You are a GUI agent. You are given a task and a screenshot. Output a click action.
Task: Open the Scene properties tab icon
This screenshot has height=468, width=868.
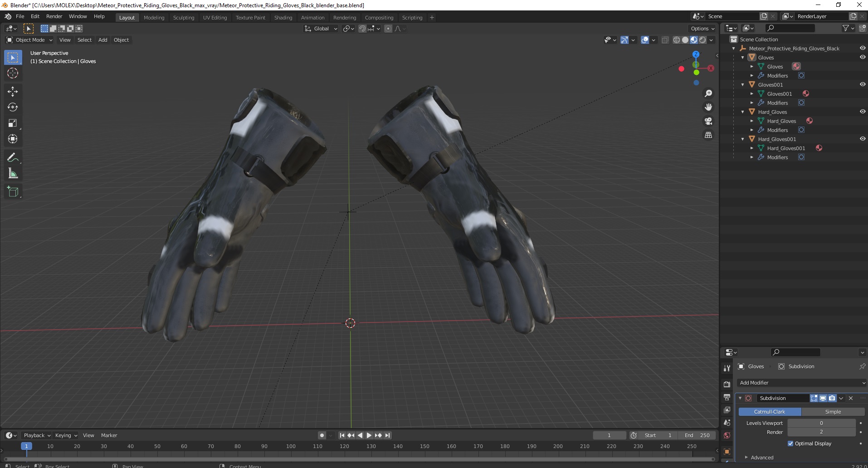(727, 423)
